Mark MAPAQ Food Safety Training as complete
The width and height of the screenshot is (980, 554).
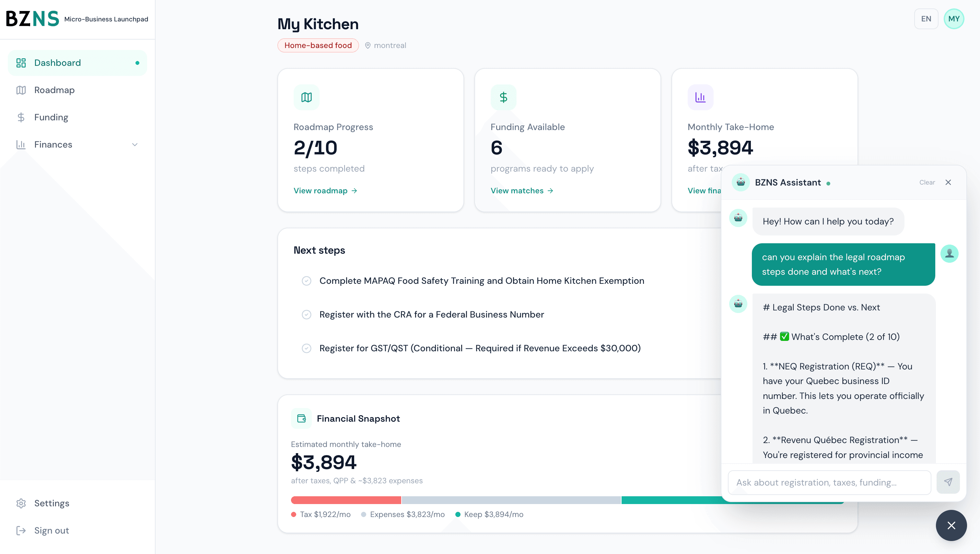[x=307, y=281]
